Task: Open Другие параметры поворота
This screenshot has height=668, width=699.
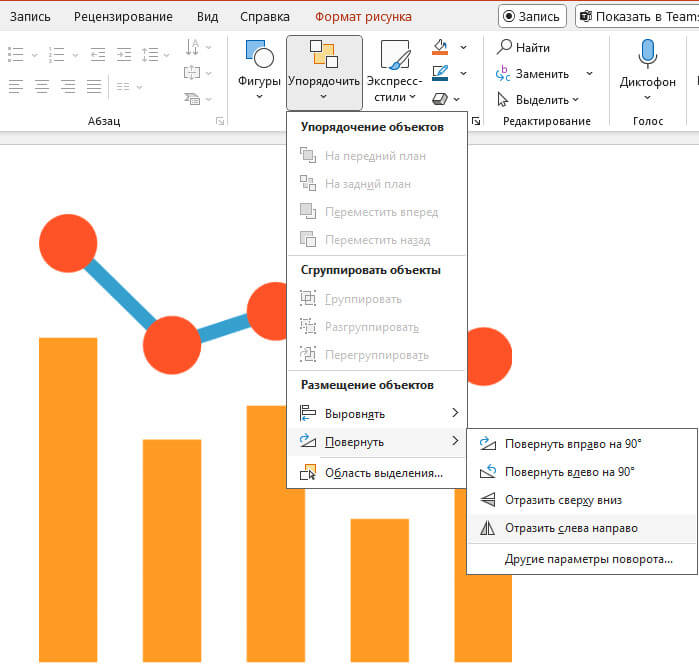Action: 588,559
